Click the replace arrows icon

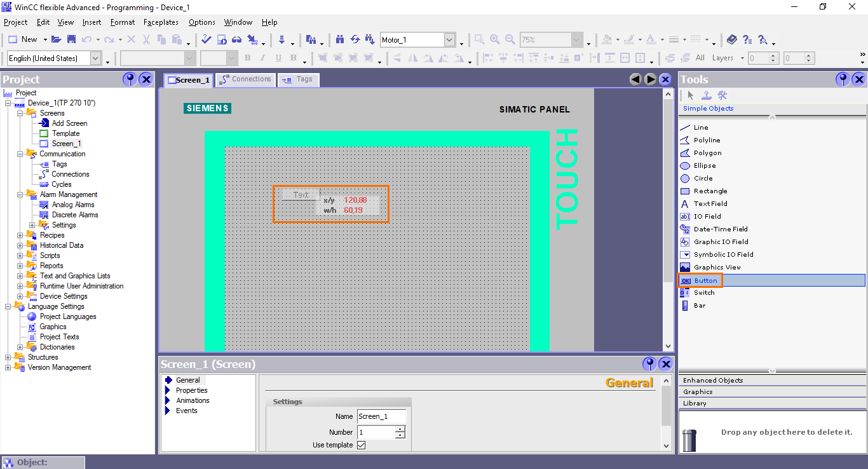[355, 39]
